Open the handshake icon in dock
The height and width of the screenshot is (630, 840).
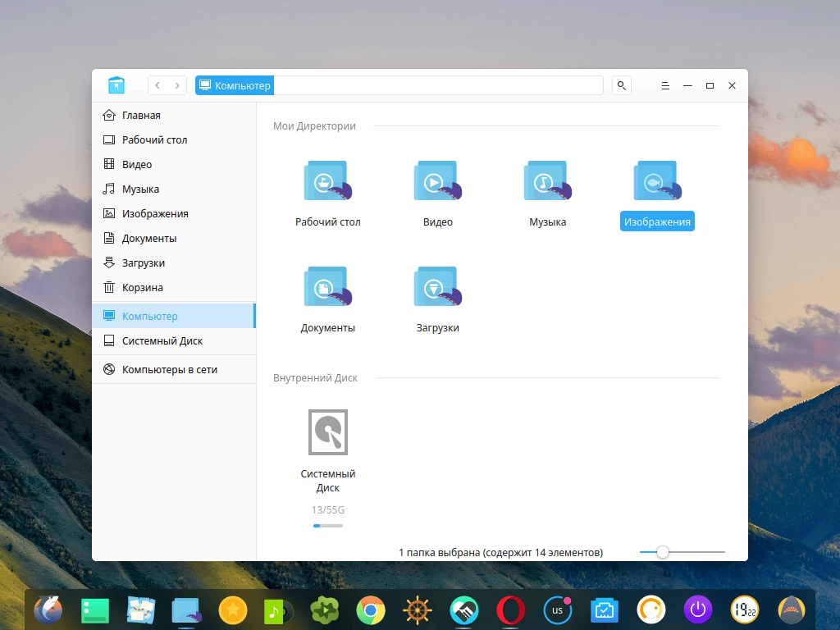(464, 610)
